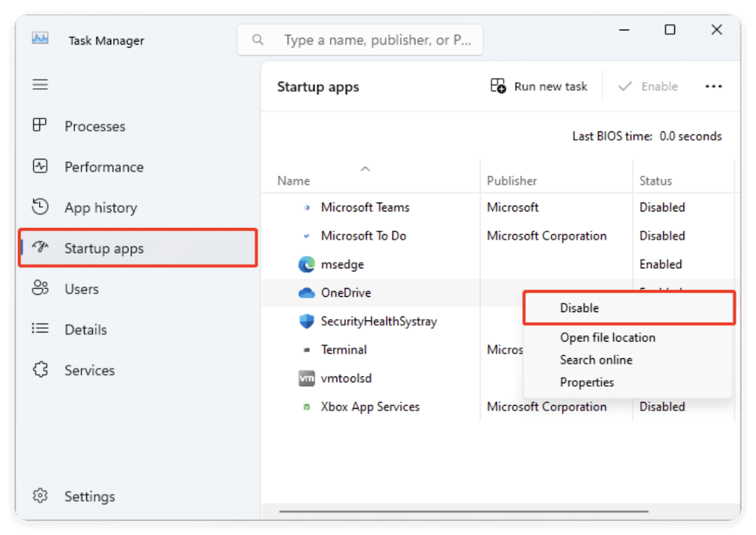This screenshot has height=535, width=756.
Task: Select the Performance sidebar icon
Action: (x=40, y=167)
